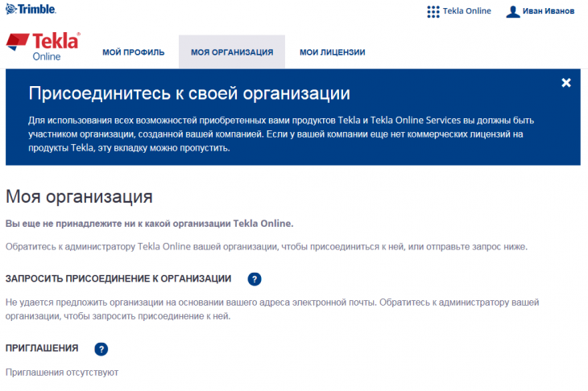The image size is (588, 391).
Task: Click the Trimble logo
Action: (31, 9)
